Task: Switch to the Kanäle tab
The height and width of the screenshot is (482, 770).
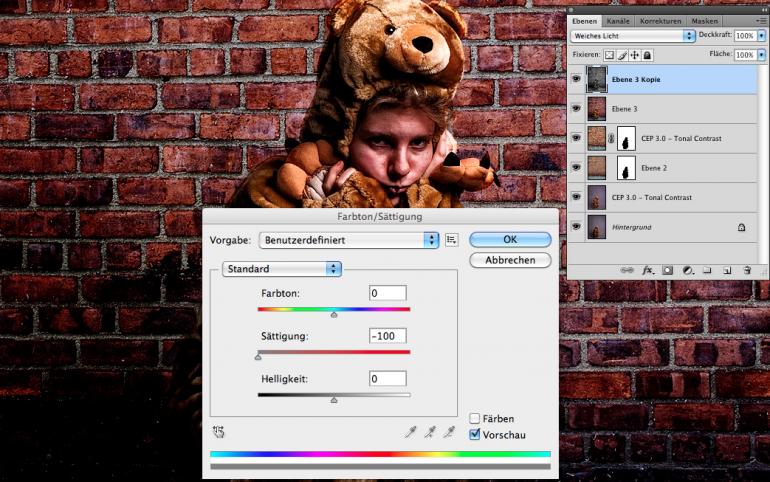Action: pos(618,20)
